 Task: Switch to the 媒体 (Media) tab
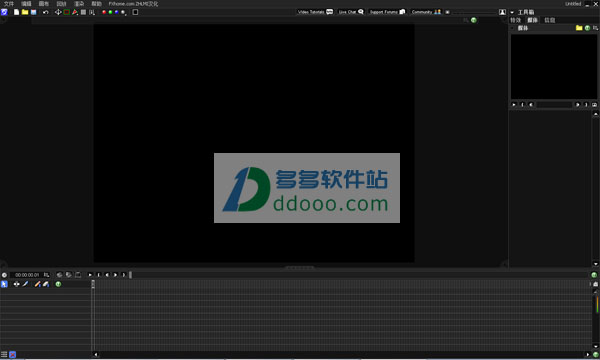532,20
